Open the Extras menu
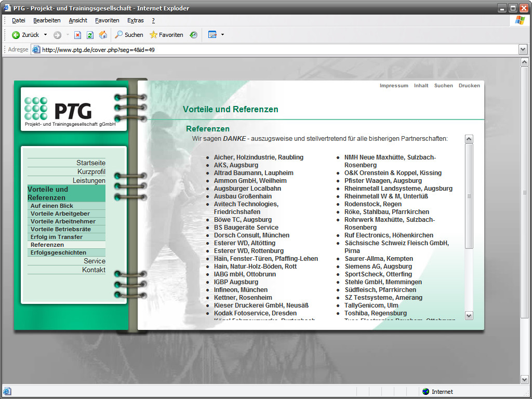This screenshot has width=532, height=399. tap(136, 20)
